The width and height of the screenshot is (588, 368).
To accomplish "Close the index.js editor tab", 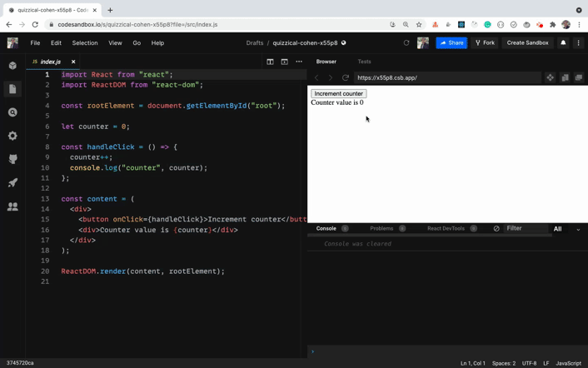I will tap(73, 62).
